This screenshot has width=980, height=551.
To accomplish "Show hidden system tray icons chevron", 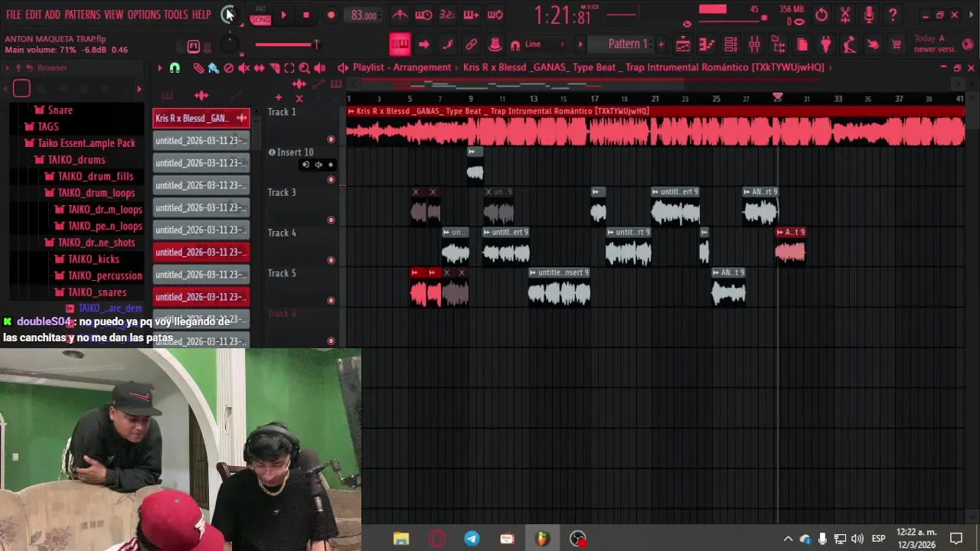I will point(787,539).
